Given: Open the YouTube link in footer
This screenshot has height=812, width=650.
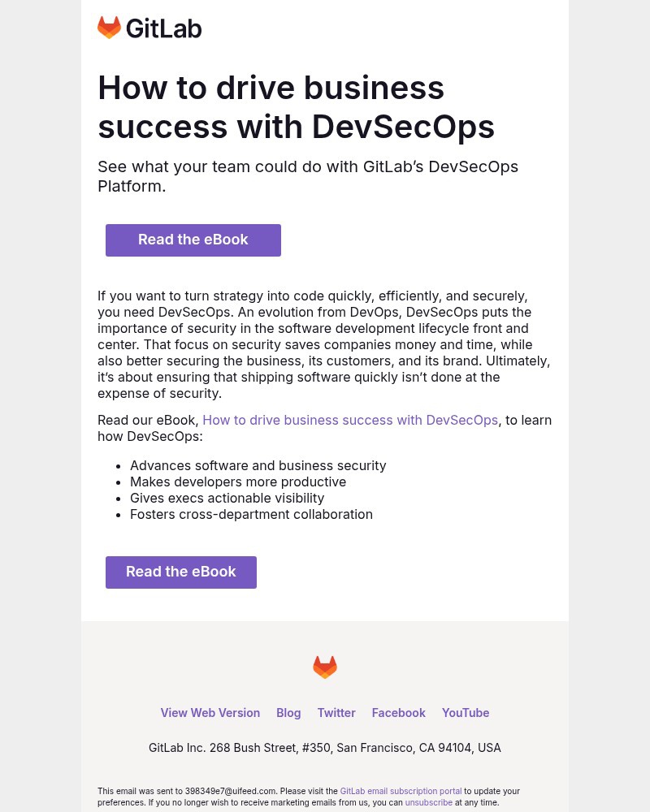Looking at the screenshot, I should point(465,712).
